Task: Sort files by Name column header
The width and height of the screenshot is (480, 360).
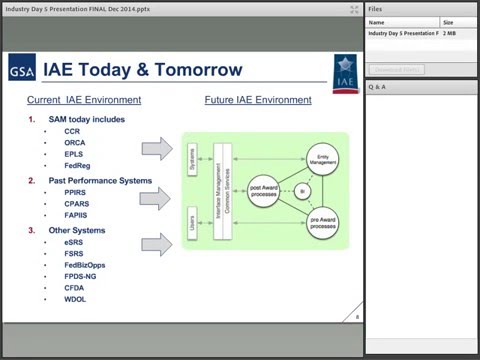Action: pos(402,22)
